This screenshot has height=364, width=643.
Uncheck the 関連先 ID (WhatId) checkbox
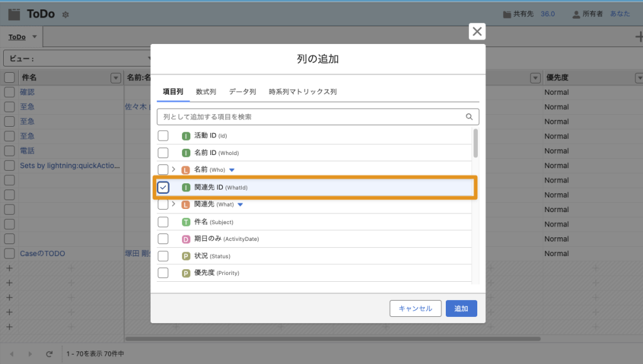(163, 187)
